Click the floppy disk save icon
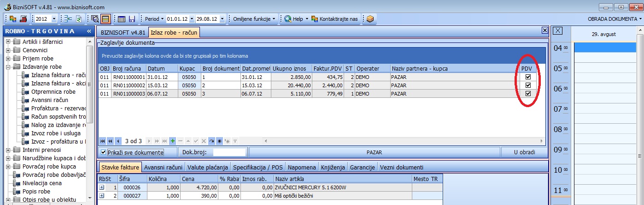The width and height of the screenshot is (644, 205). (132, 19)
